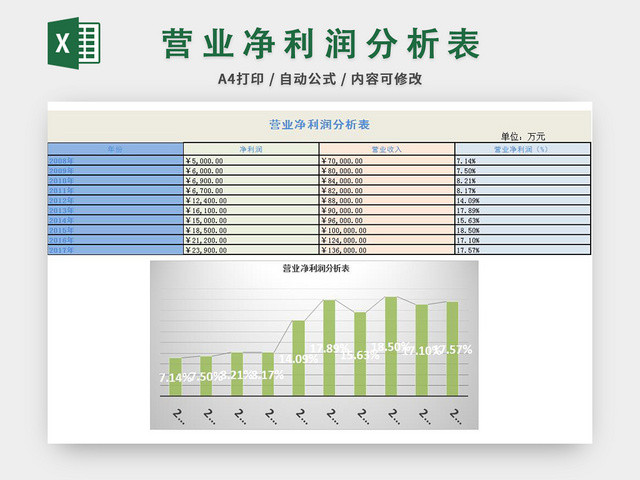
Task: Click the last chart bar labeled 17.57%
Action: click(x=452, y=349)
